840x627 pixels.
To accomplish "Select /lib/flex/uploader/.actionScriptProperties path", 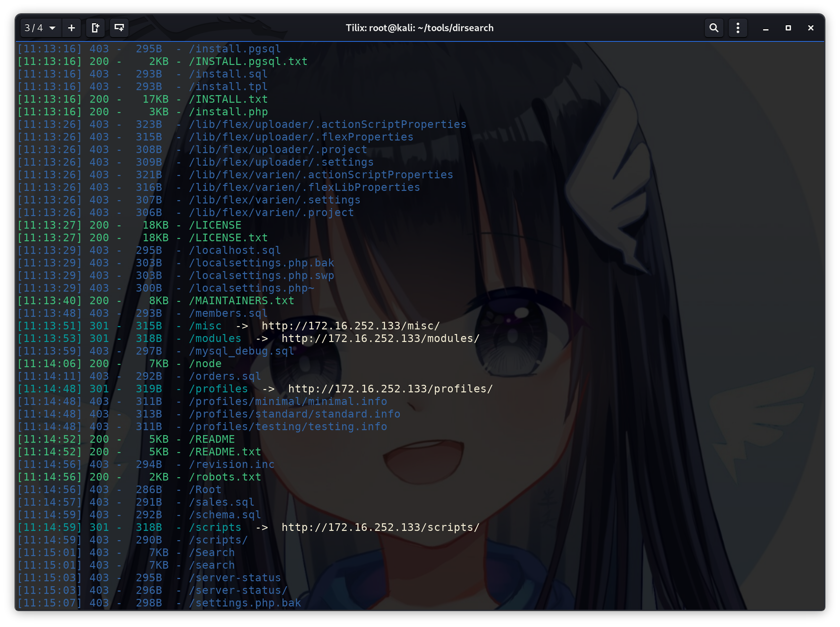I will pyautogui.click(x=328, y=125).
